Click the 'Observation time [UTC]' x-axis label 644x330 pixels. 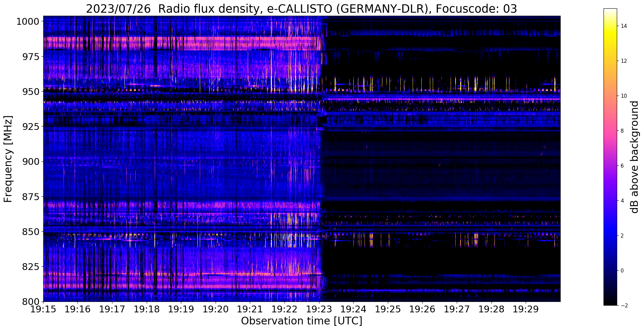pyautogui.click(x=301, y=321)
